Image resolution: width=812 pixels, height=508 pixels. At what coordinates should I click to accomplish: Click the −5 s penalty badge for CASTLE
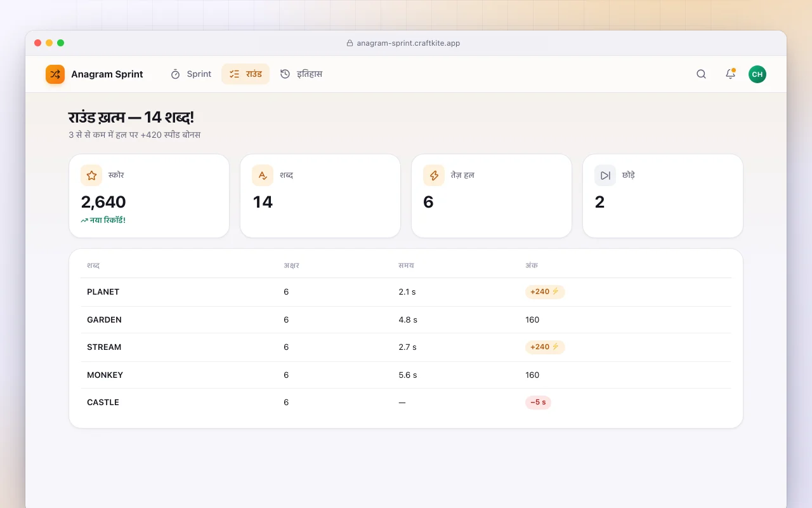tap(538, 402)
